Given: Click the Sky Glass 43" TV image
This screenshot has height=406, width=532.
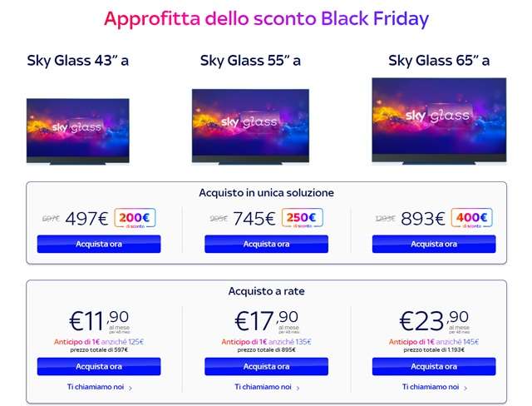Looking at the screenshot, I should tap(76, 129).
